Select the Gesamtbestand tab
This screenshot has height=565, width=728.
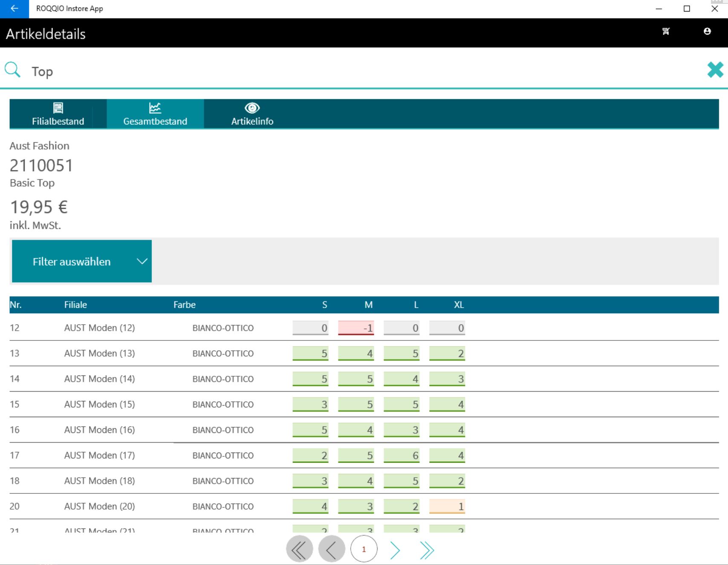tap(155, 114)
